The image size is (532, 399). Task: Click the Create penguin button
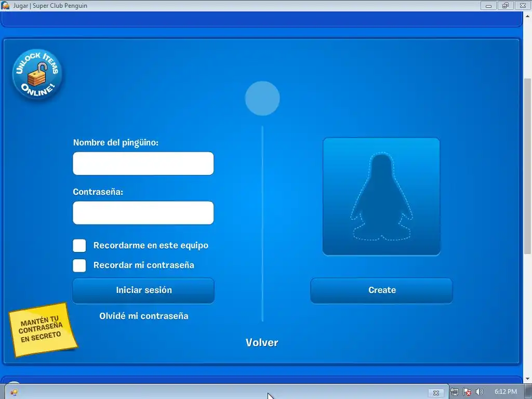pos(382,290)
